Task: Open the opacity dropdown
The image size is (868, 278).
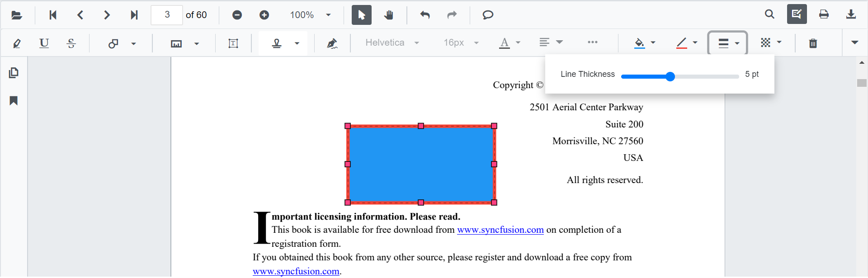Action: [x=771, y=42]
